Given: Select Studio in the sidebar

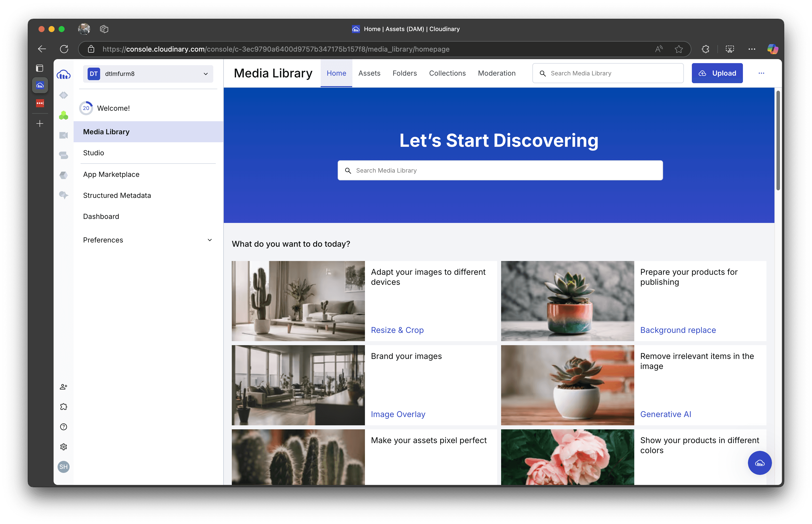Looking at the screenshot, I should coord(94,153).
